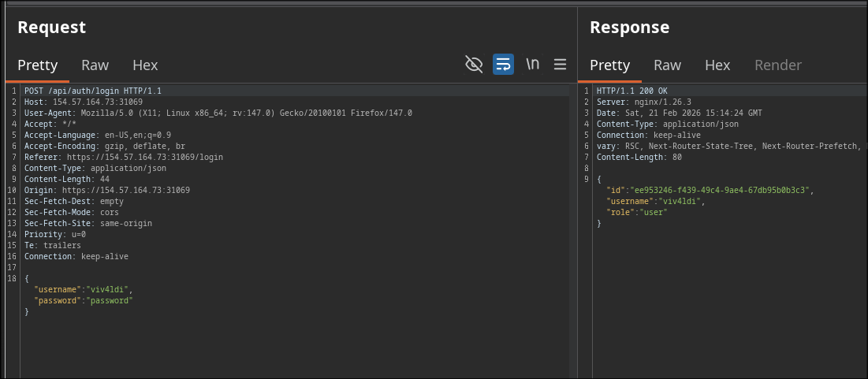Open the Response Render tab

tap(778, 65)
